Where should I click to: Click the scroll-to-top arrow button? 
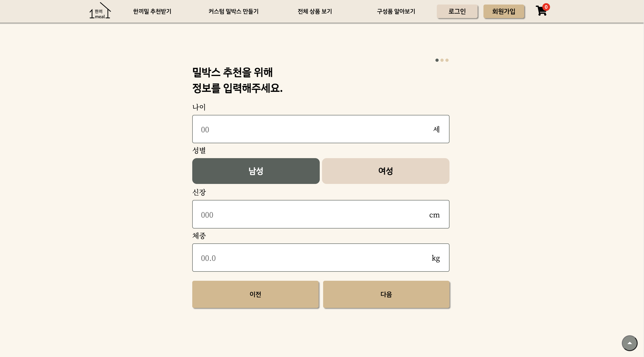pyautogui.click(x=630, y=343)
